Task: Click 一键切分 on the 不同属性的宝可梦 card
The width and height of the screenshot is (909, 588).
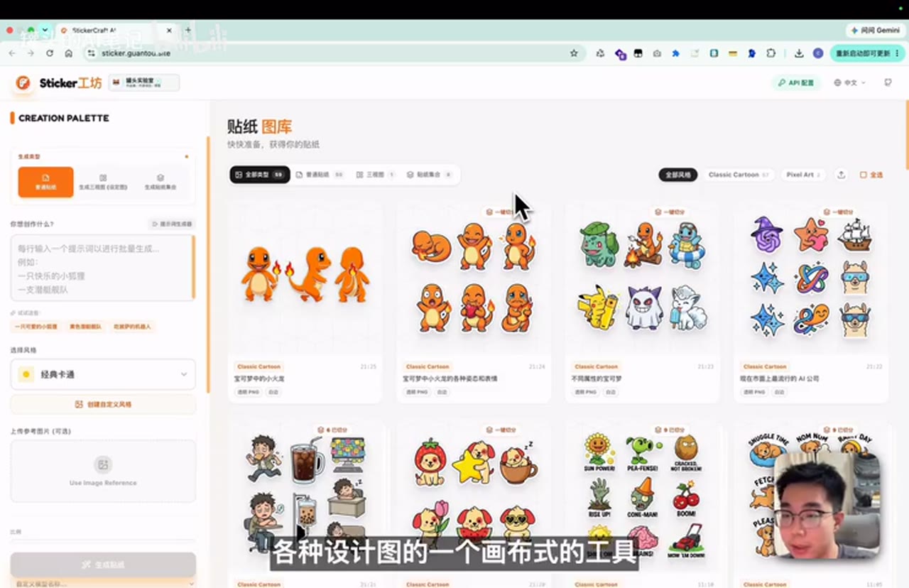Action: 670,212
